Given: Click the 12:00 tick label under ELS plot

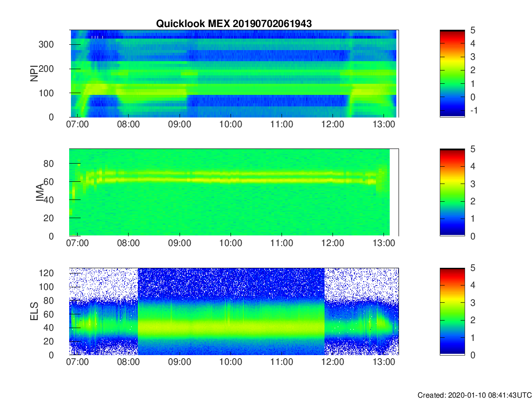Looking at the screenshot, I should (332, 362).
